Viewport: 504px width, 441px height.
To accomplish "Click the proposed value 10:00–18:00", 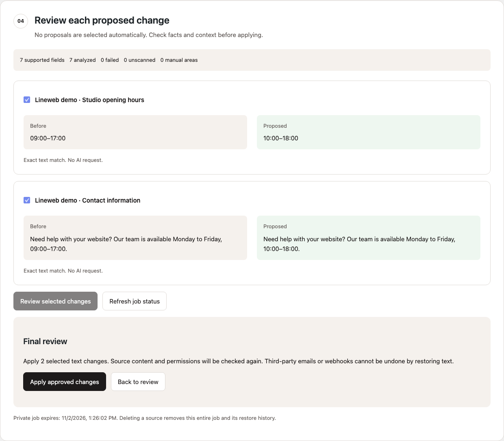I will (281, 138).
